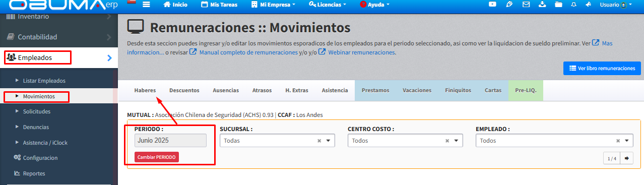This screenshot has width=644, height=185.
Task: Toggle the hamburger menu icon
Action: 147,5
